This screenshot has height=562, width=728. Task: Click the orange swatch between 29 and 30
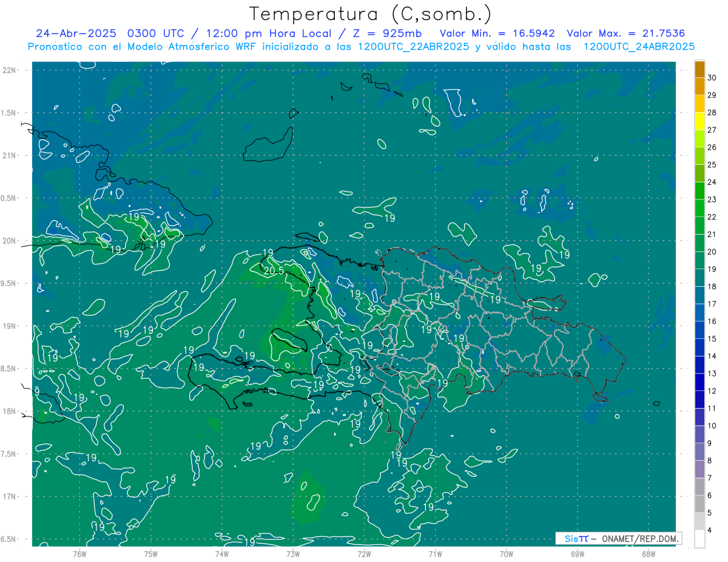pos(699,86)
